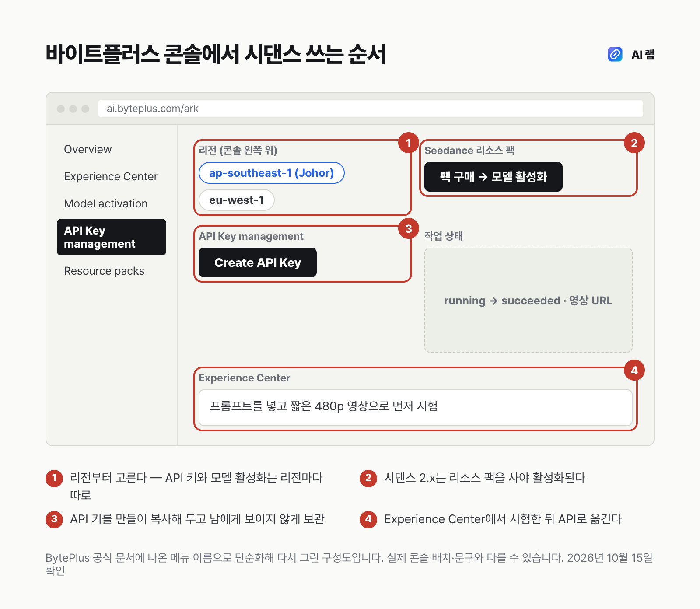
Task: Click the Experience Center panel heading
Action: point(245,378)
